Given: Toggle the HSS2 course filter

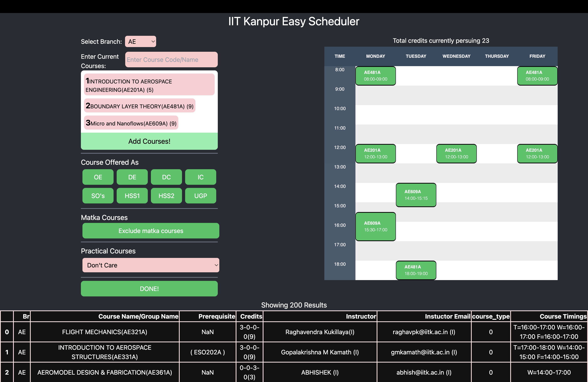Looking at the screenshot, I should coord(166,196).
